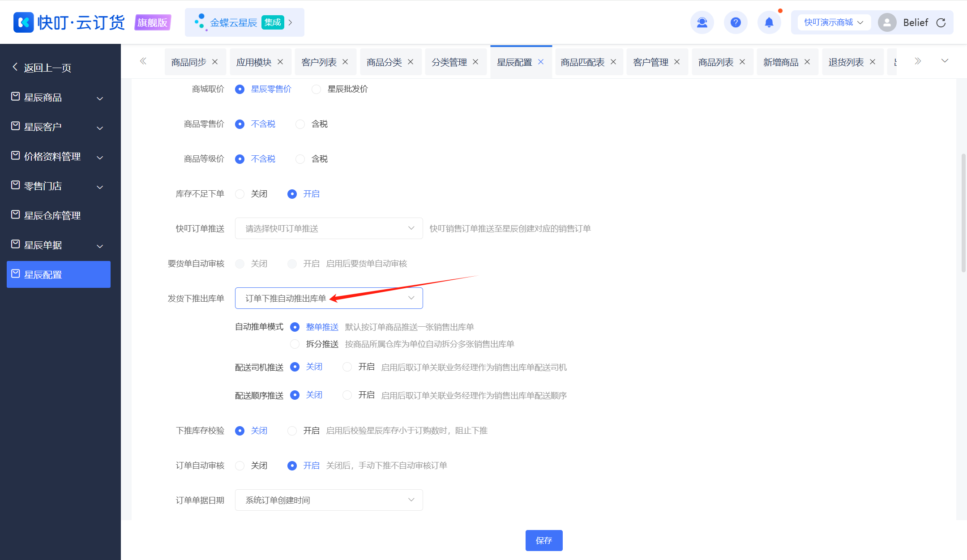Expand the 星辰单据 sidebar menu

(100, 246)
